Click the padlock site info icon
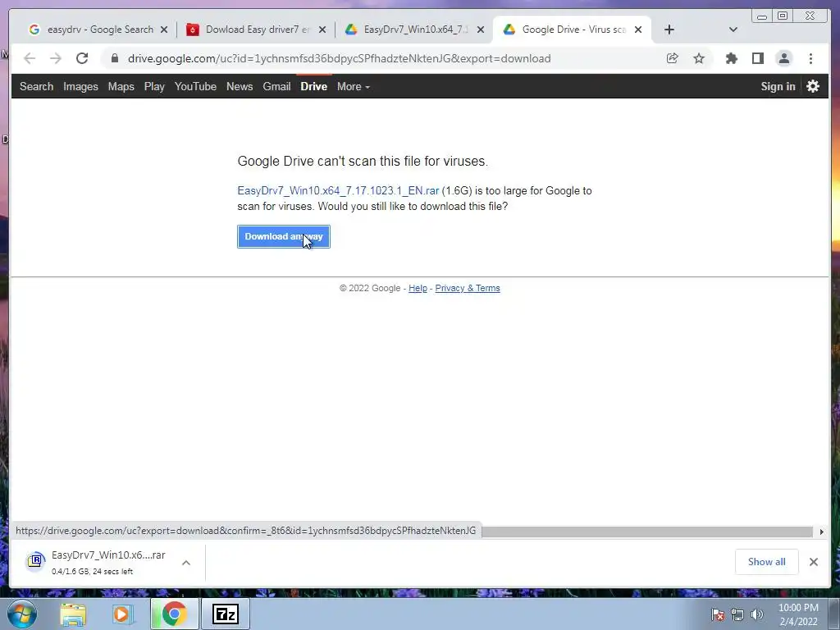Image resolution: width=840 pixels, height=630 pixels. [x=114, y=58]
